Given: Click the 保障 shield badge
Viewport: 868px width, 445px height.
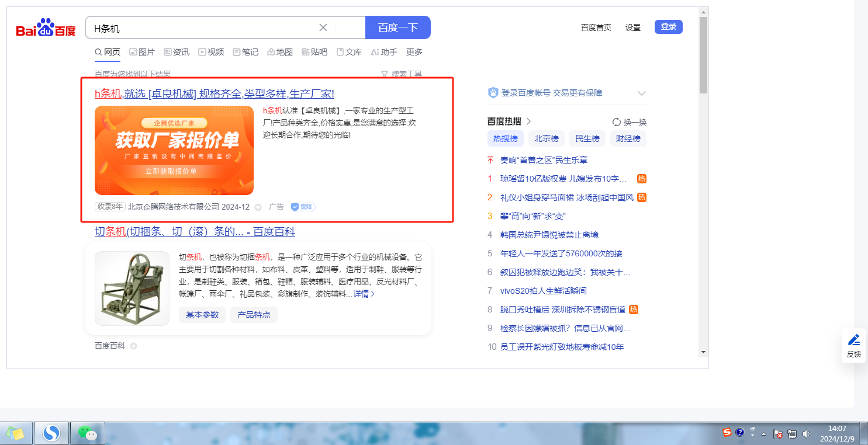Looking at the screenshot, I should click(x=303, y=207).
